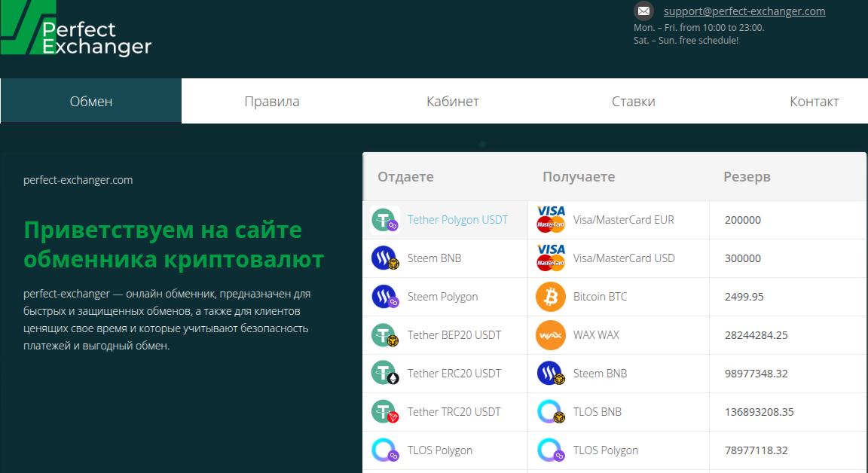Click the Steem BNB icon in Получаете column
This screenshot has width=868, height=473.
[x=551, y=374]
